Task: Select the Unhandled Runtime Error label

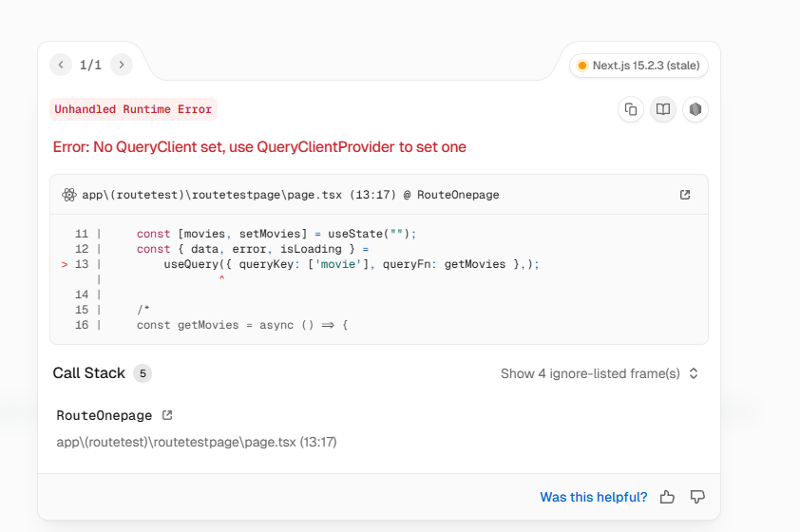Action: 133,109
